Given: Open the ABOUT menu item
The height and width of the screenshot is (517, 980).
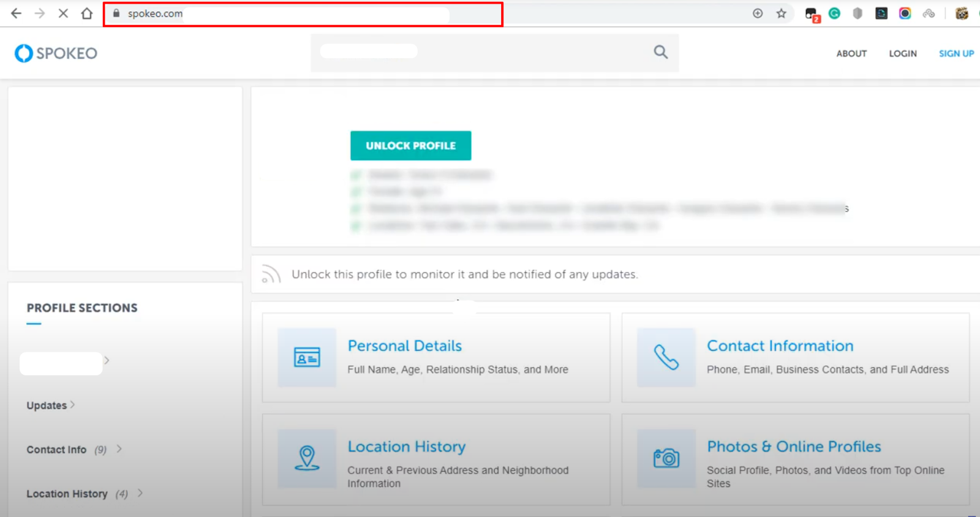Looking at the screenshot, I should [x=851, y=53].
